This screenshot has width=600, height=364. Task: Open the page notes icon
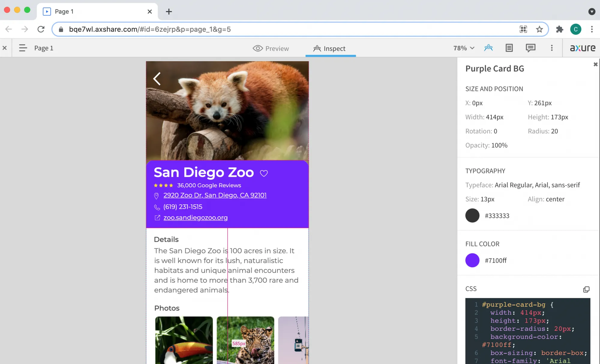click(x=509, y=48)
